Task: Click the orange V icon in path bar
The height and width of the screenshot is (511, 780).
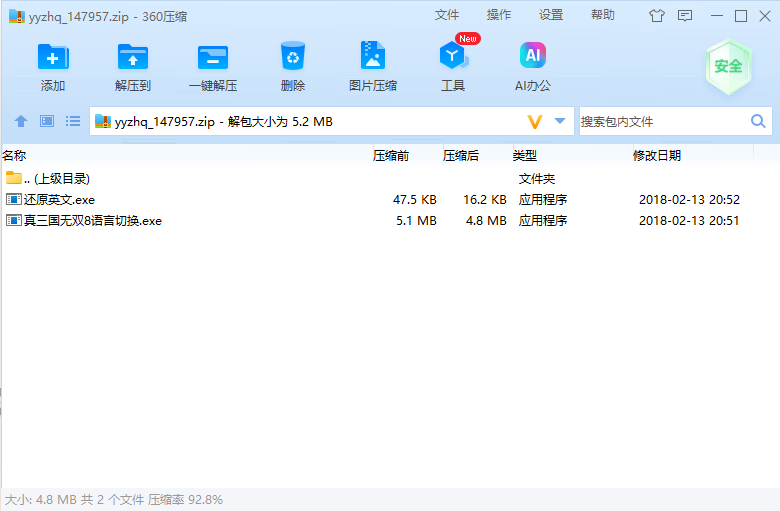Action: coord(534,121)
